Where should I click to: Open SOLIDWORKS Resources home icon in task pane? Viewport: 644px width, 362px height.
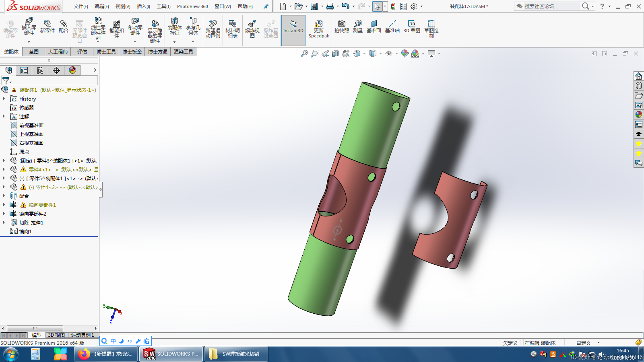pos(639,76)
